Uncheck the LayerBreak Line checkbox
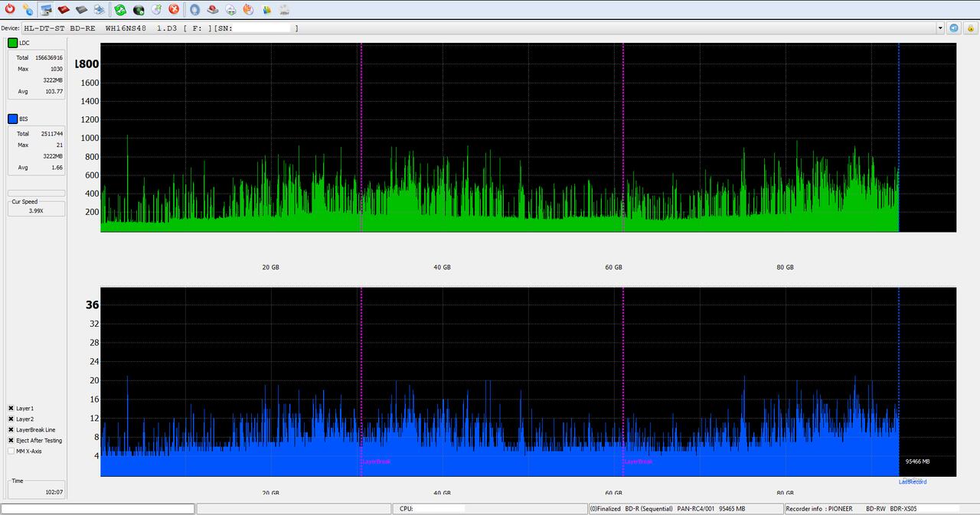 point(11,430)
